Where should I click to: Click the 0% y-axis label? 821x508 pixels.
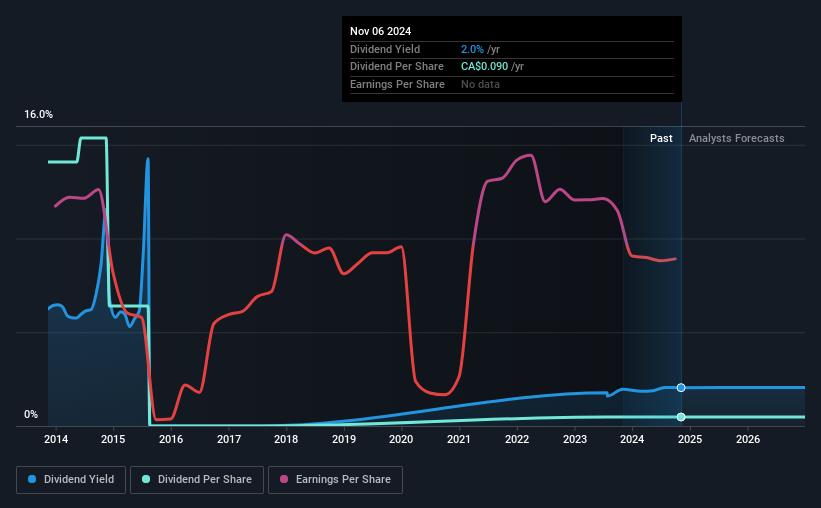31,414
